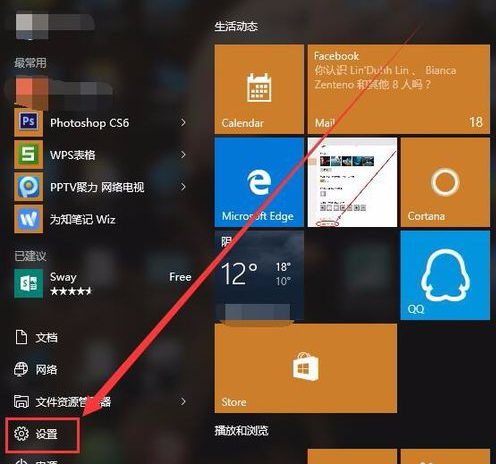The height and width of the screenshot is (464, 496).
Task: Open the Mail tile showing Facebook message
Action: pos(399,89)
